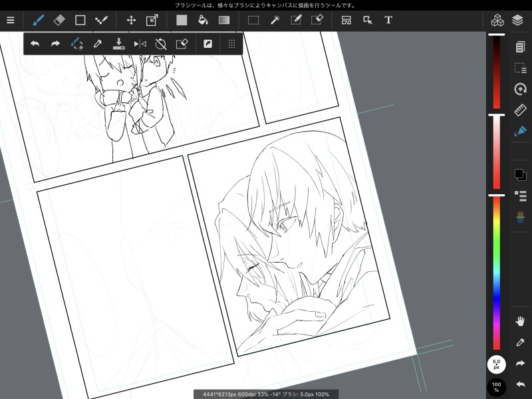Tap the brush tool description tooltip
532x399 pixels.
tap(265, 5)
